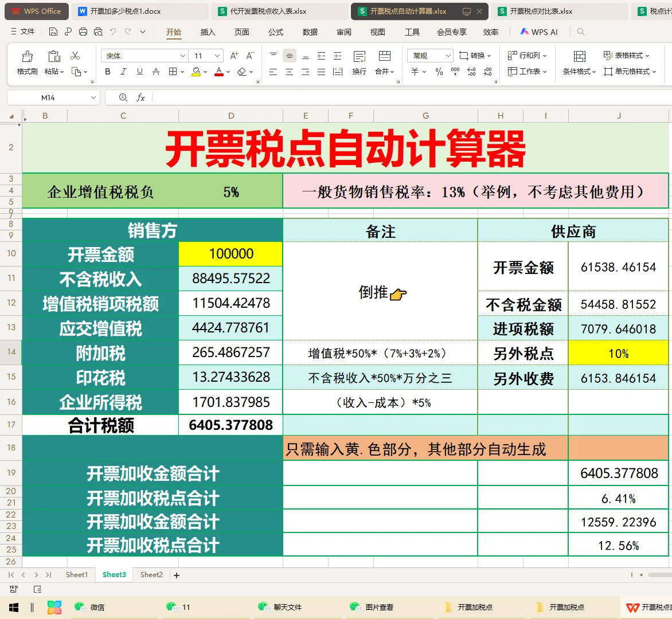672x619 pixels.
Task: Switch to the 数据 ribbon tab
Action: (x=310, y=32)
